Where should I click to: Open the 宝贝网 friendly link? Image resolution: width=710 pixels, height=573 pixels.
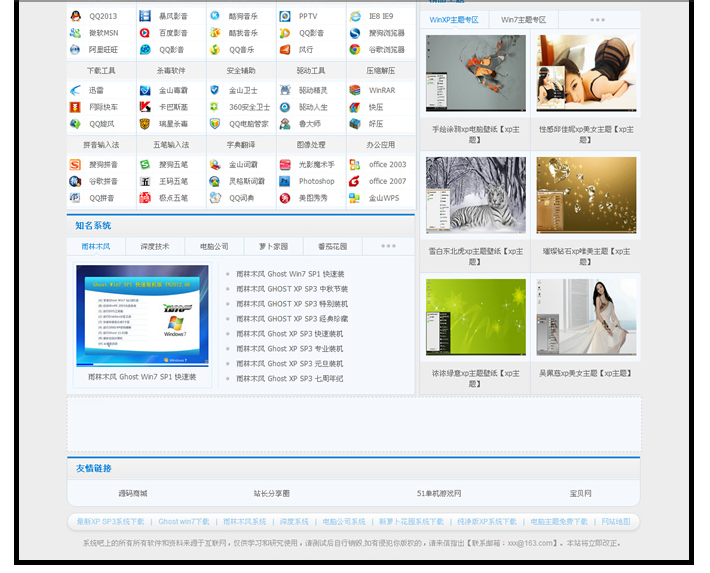[580, 494]
